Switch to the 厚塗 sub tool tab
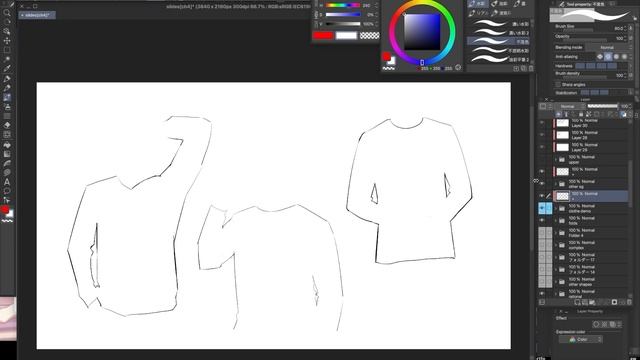 (500, 4)
